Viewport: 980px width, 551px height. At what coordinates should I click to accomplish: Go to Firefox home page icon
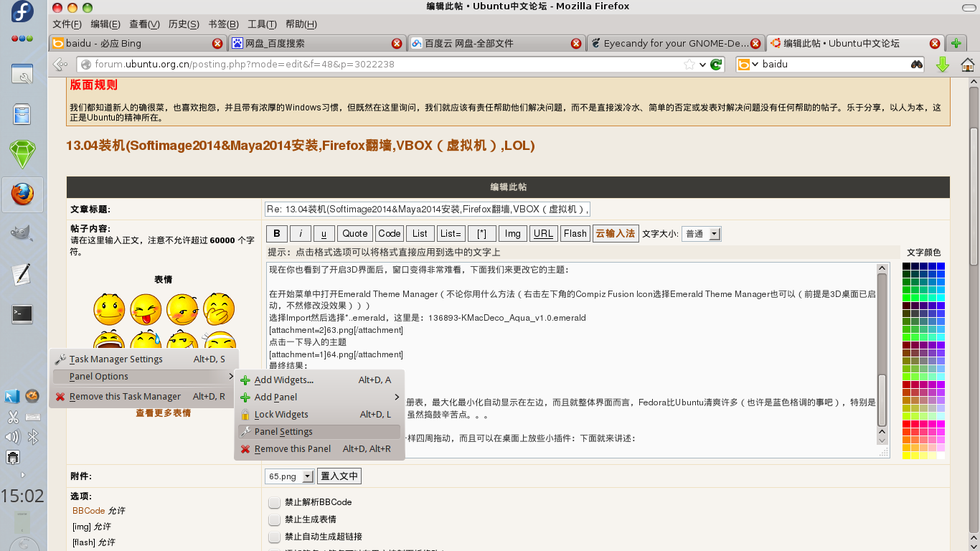pyautogui.click(x=967, y=65)
